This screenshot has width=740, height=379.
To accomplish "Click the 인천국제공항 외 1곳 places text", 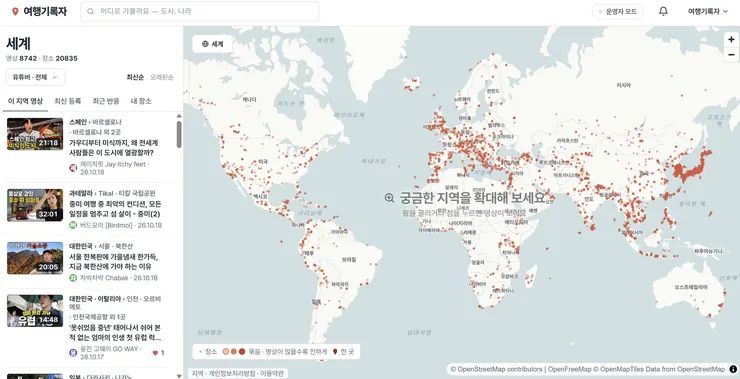I will tap(97, 317).
